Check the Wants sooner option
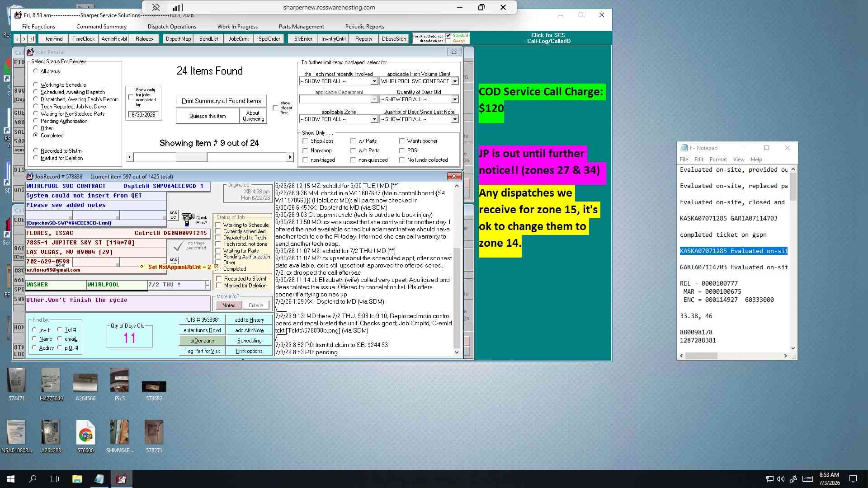Image resolution: width=868 pixels, height=488 pixels. pos(402,141)
